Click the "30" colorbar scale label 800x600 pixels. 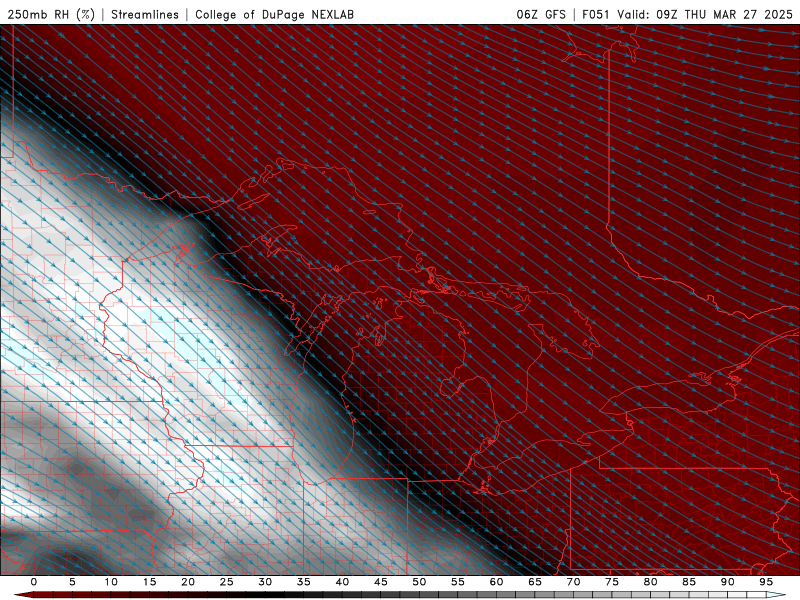click(x=265, y=582)
